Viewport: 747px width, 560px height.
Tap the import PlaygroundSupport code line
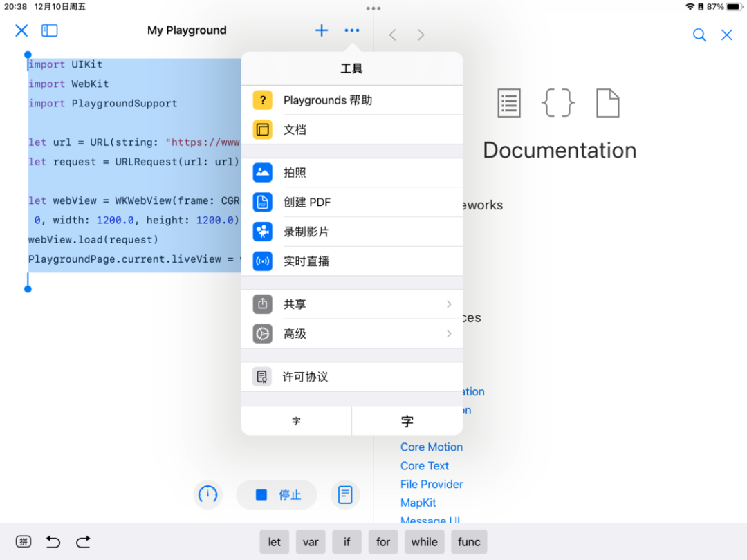point(102,103)
